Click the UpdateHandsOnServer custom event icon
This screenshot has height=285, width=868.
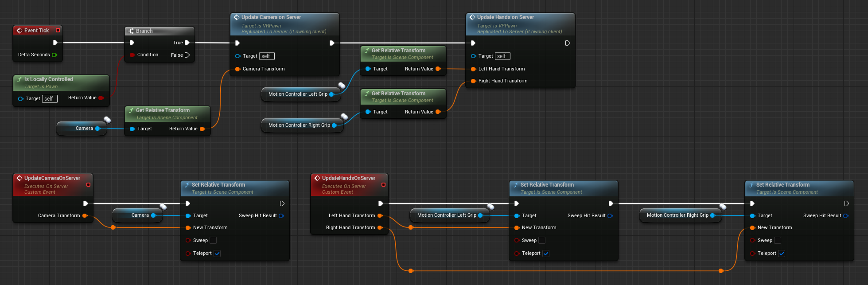(x=317, y=178)
